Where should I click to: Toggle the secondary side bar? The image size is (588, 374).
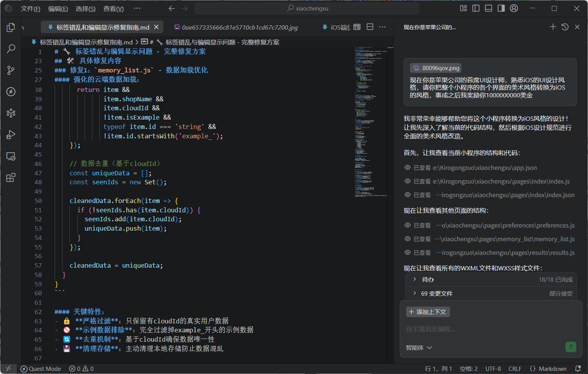[x=501, y=8]
